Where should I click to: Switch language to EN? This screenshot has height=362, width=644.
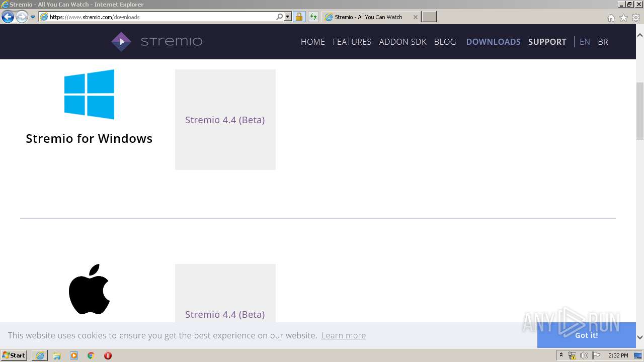[x=585, y=42]
